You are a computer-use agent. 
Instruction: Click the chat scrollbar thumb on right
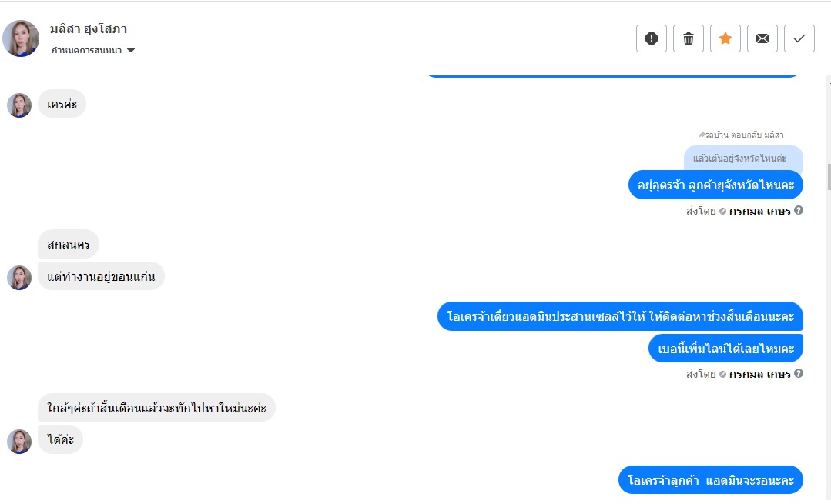(x=829, y=177)
